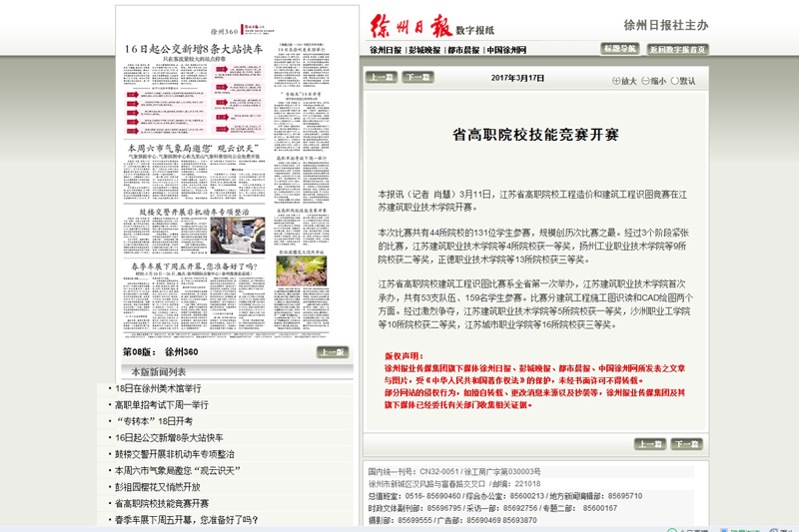Click bottom 上一篇 button below the article
This screenshot has width=799, height=532.
651,444
